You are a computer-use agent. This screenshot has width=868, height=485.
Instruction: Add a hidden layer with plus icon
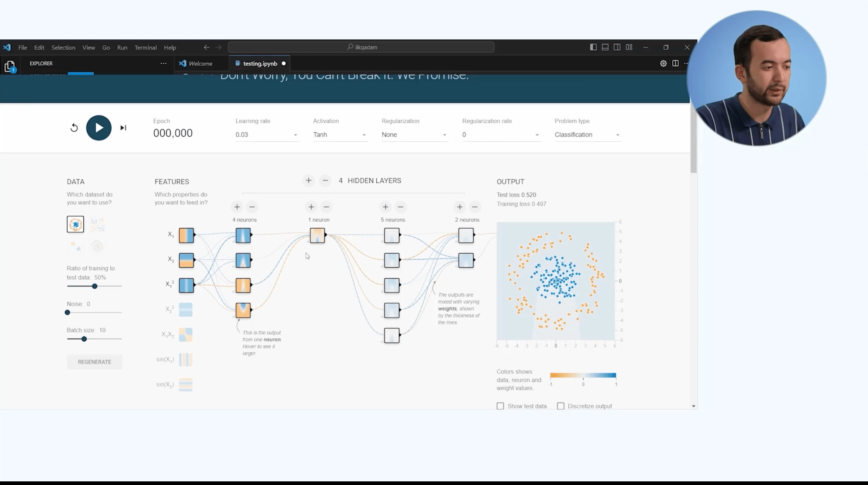pyautogui.click(x=308, y=181)
